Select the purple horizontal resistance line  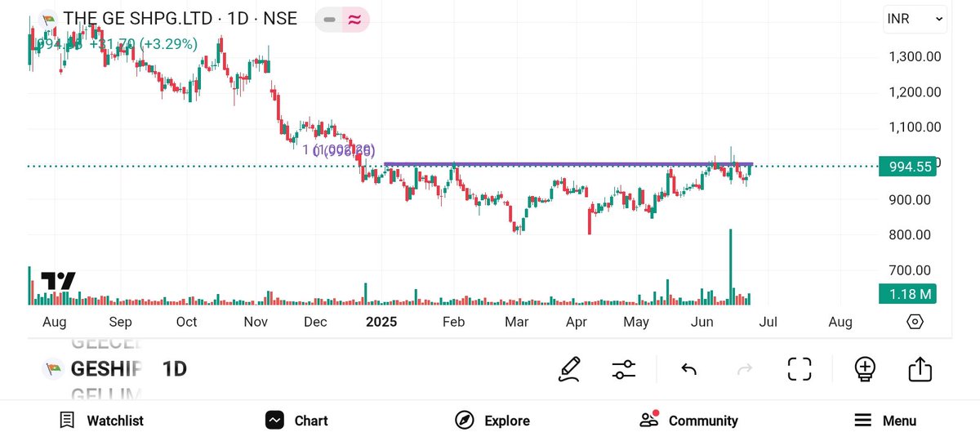pos(568,164)
